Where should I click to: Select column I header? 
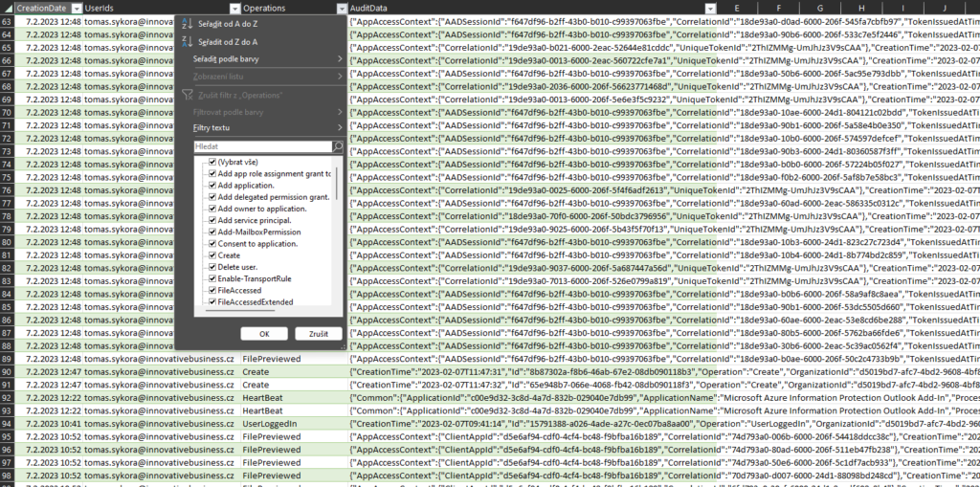pos(902,8)
